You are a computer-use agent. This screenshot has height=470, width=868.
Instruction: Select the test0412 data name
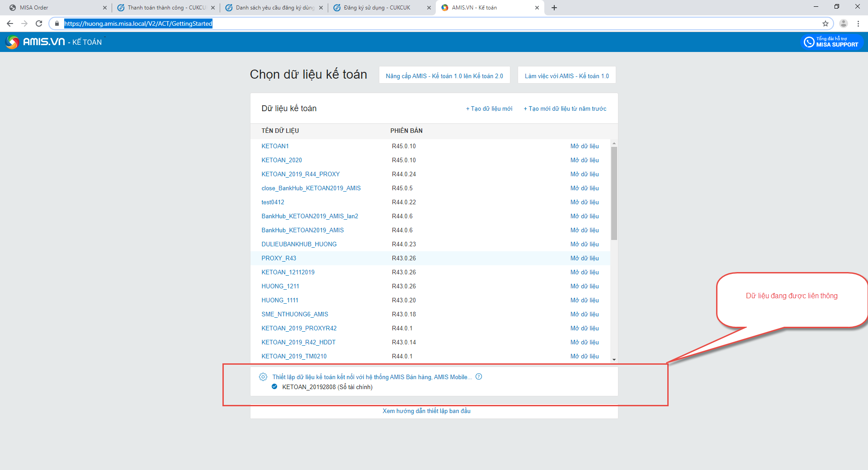click(273, 202)
